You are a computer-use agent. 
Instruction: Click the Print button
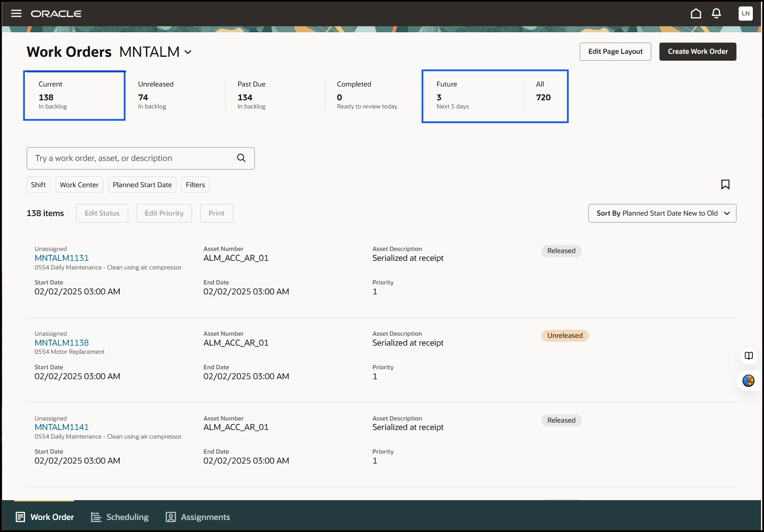coord(217,213)
